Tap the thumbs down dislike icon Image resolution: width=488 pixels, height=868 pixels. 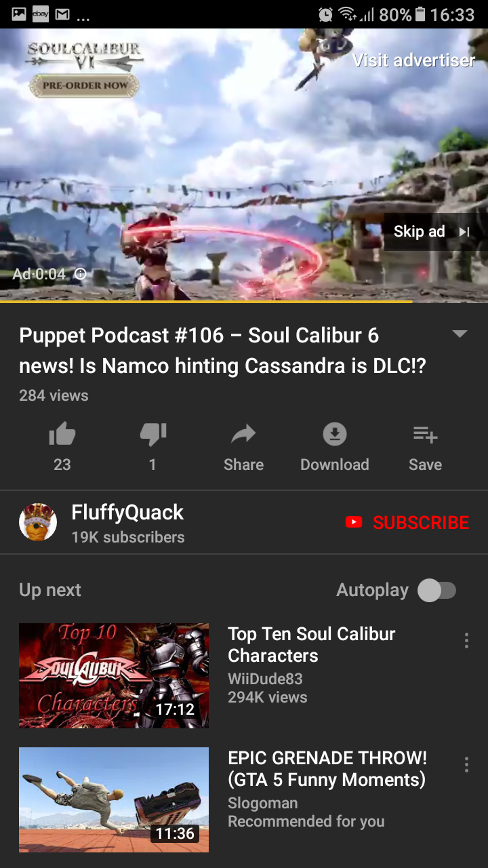pyautogui.click(x=153, y=435)
